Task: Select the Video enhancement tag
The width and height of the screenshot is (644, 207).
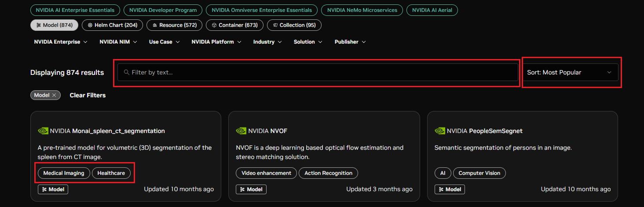Action: [x=266, y=173]
